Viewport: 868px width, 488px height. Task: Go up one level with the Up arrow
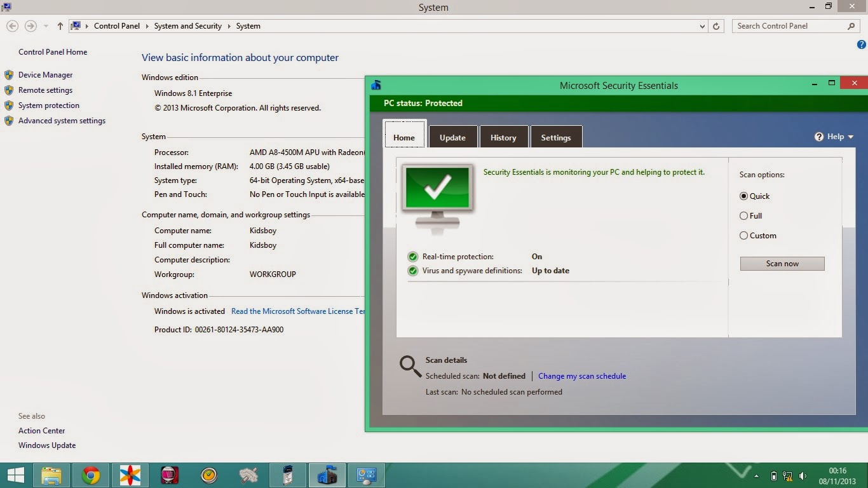point(60,26)
